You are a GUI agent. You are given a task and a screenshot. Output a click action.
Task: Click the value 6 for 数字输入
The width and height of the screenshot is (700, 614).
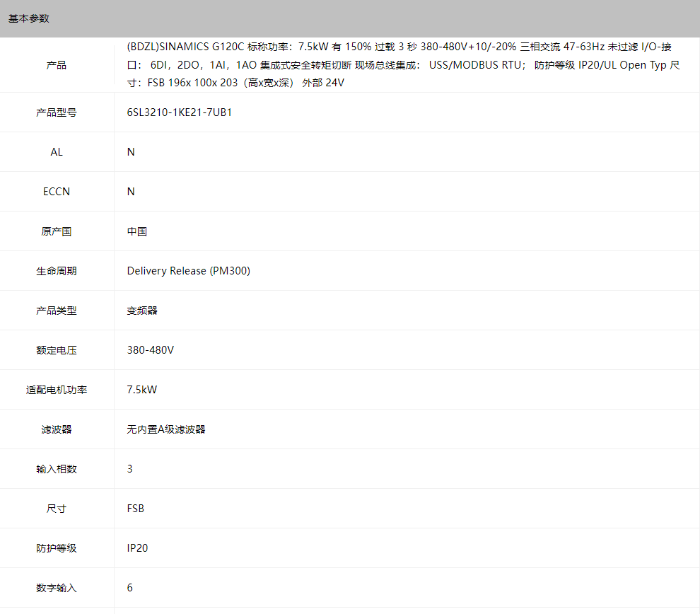[x=130, y=588]
